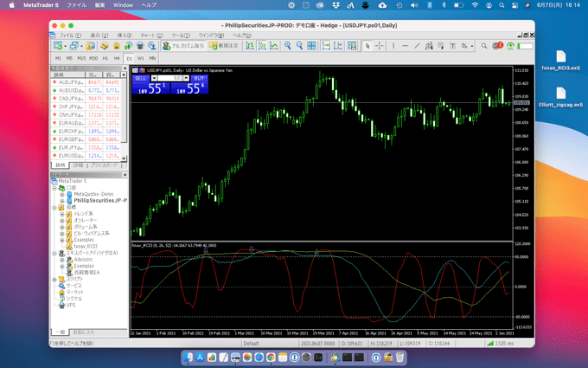Image resolution: width=588 pixels, height=368 pixels.
Task: Select the crosshair tool
Action: (x=379, y=46)
